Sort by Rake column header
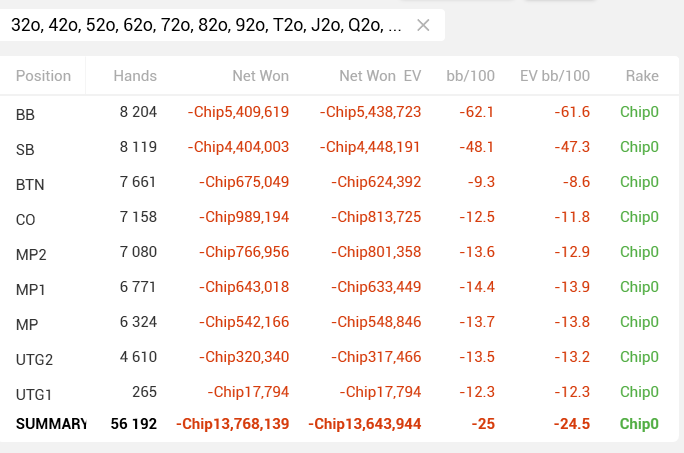Viewport: 684px width, 453px height. [642, 76]
